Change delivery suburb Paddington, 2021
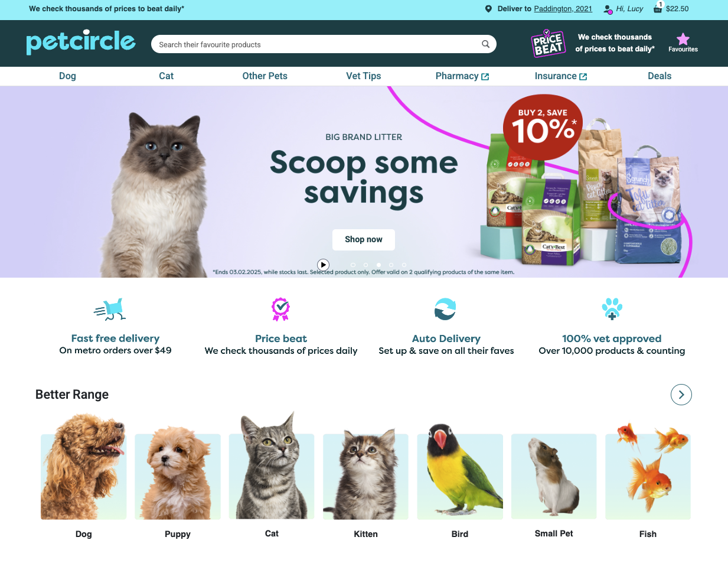The height and width of the screenshot is (563, 728). (x=563, y=9)
